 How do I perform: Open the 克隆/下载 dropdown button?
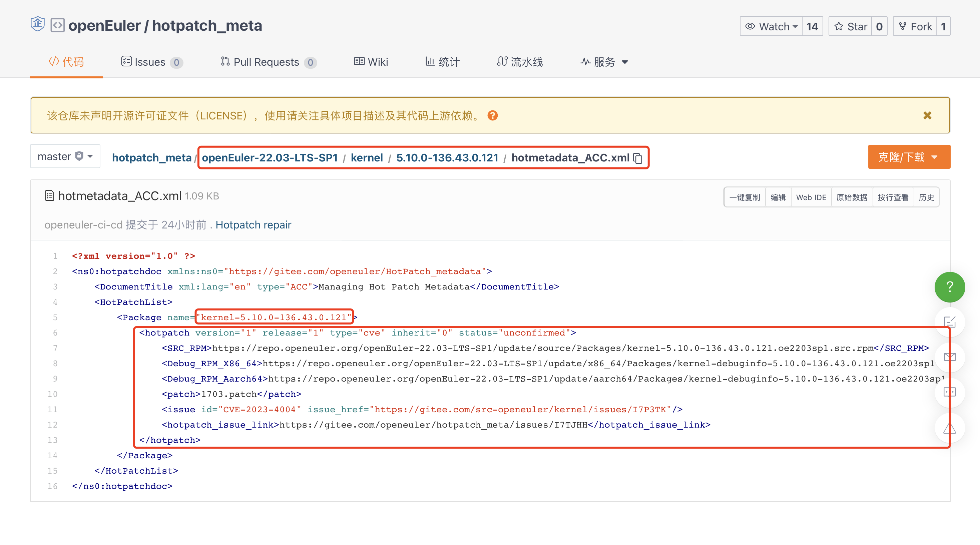click(x=909, y=157)
